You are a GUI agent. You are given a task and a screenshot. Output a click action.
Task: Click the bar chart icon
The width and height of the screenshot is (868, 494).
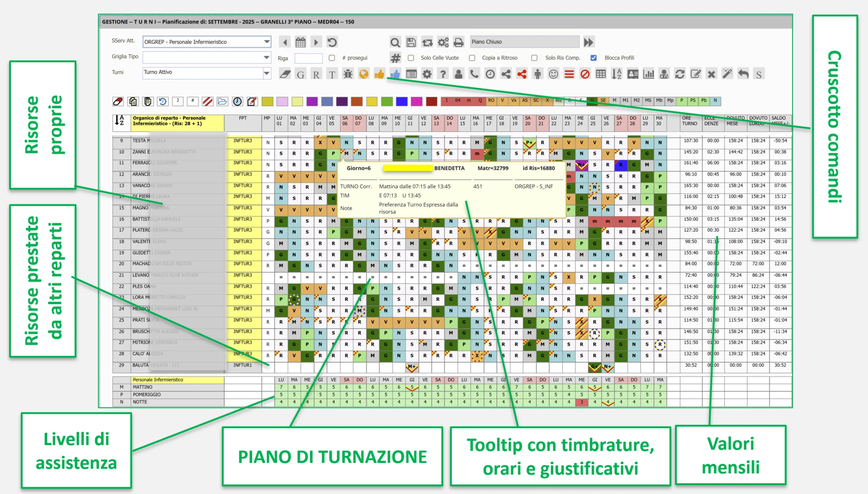[x=649, y=74]
